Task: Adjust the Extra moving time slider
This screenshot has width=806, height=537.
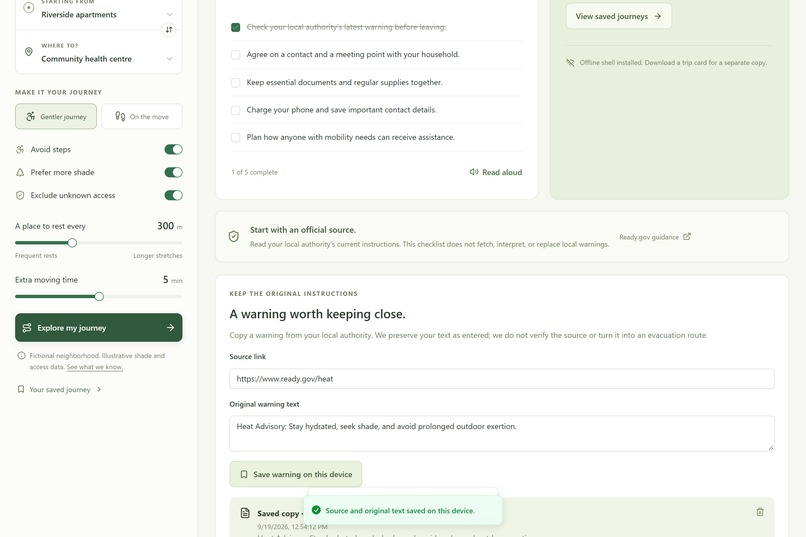Action: coord(99,297)
